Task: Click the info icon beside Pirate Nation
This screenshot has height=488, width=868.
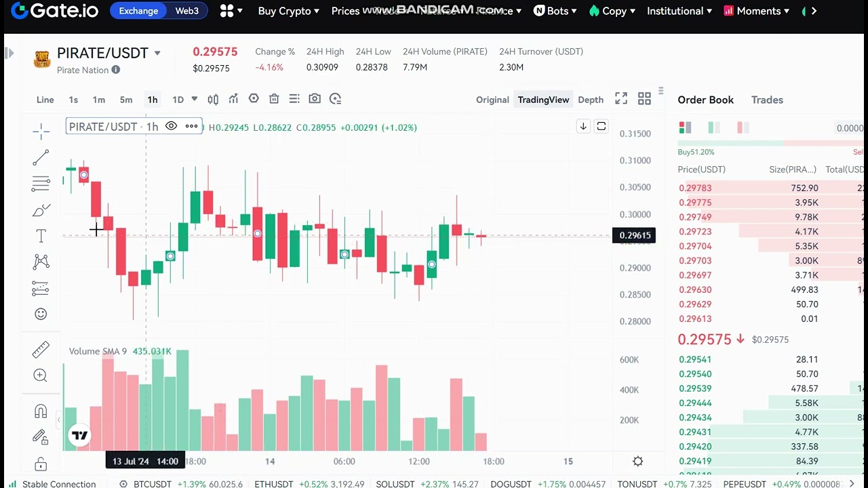Action: [116, 70]
